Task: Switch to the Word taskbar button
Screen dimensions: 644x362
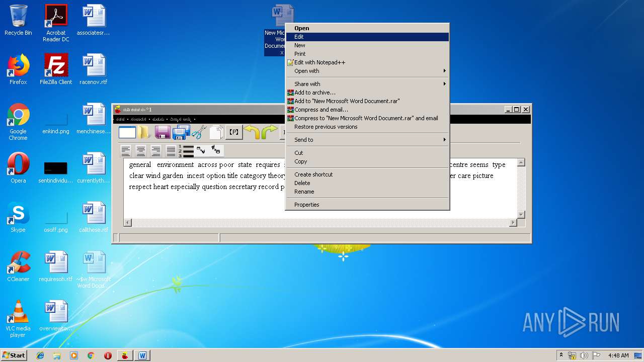Action: pyautogui.click(x=142, y=355)
